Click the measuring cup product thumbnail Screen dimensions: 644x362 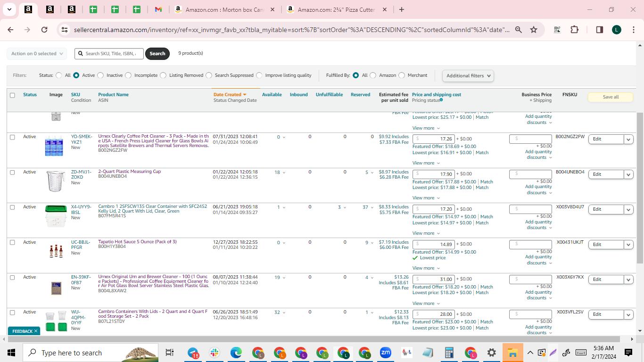click(x=56, y=181)
